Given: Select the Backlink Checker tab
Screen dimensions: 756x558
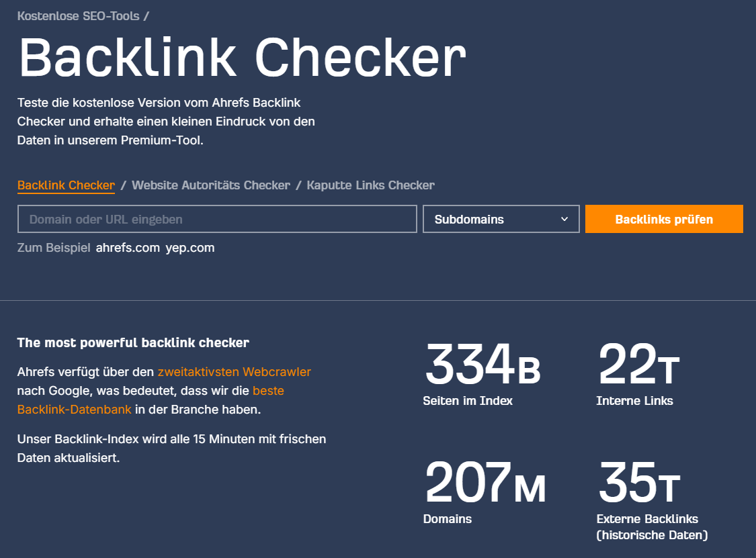Looking at the screenshot, I should point(66,185).
